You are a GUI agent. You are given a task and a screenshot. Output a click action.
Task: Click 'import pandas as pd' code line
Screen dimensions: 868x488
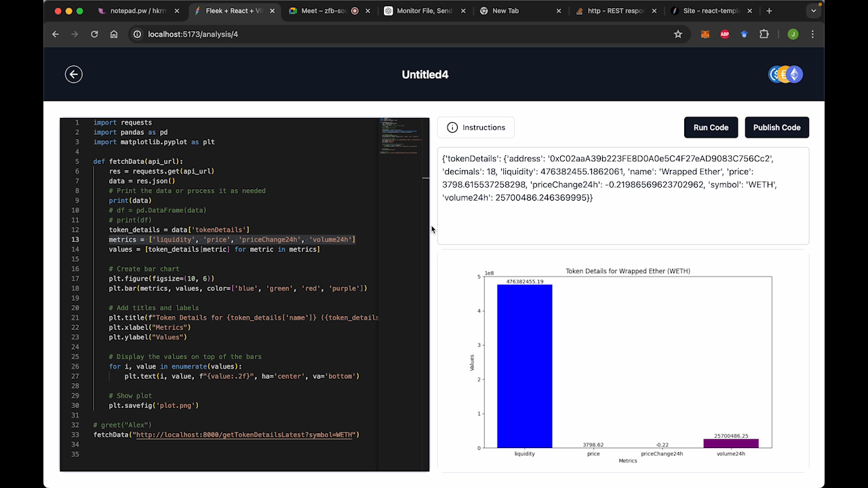click(x=130, y=132)
